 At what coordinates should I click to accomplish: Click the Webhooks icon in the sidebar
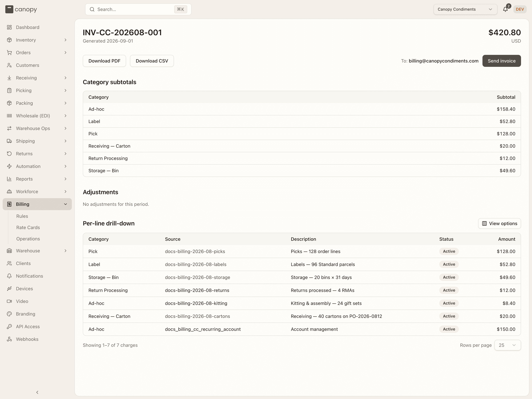tap(9, 339)
